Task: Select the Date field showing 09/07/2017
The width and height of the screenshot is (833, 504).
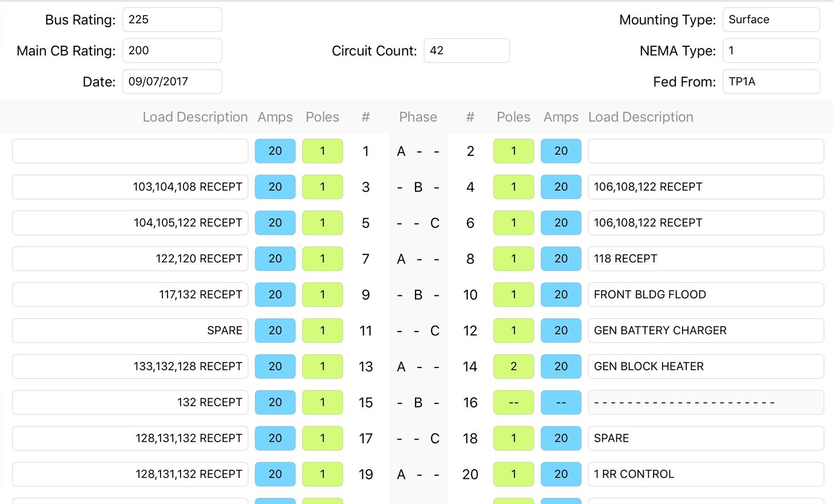Action: [172, 82]
